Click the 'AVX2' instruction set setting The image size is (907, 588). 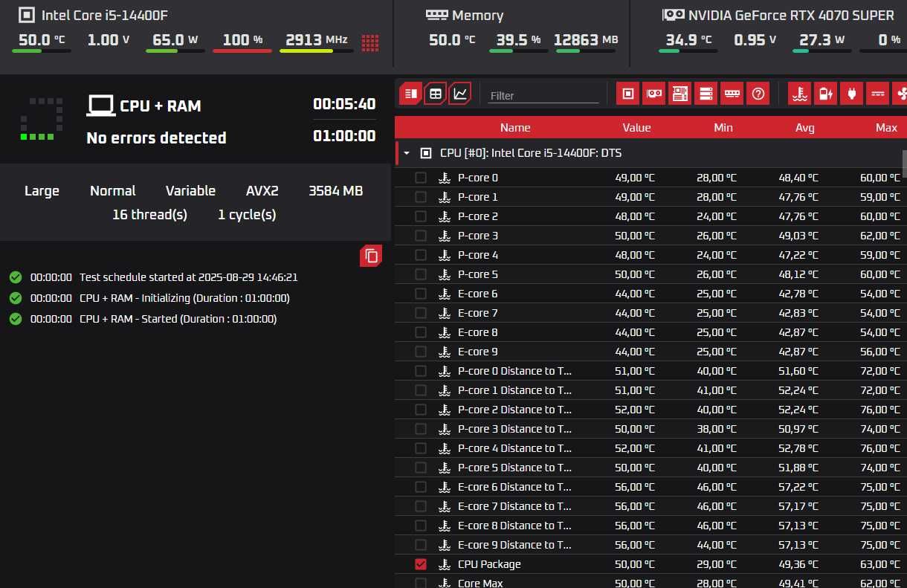point(262,191)
